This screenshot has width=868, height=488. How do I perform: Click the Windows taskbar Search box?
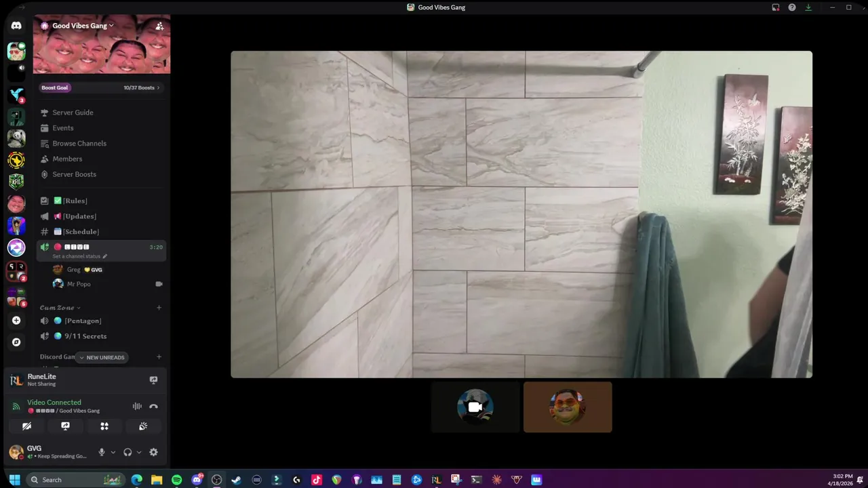[x=76, y=480]
